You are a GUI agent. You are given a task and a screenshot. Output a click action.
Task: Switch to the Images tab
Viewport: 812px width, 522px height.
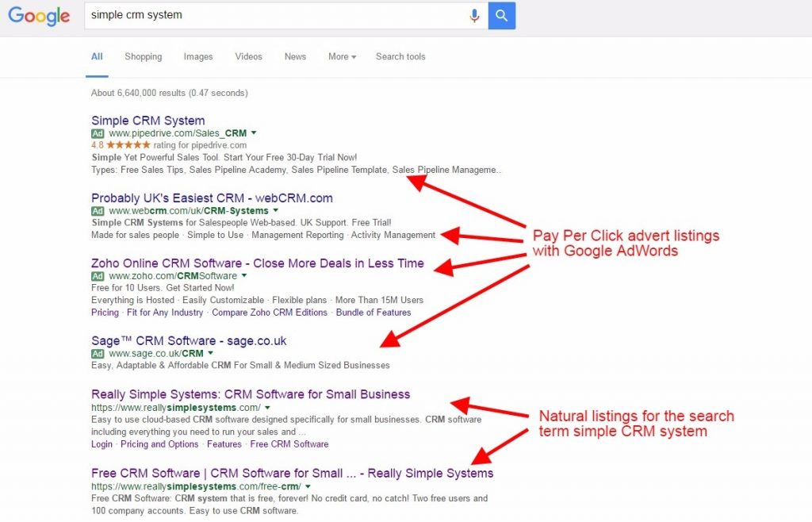(197, 57)
